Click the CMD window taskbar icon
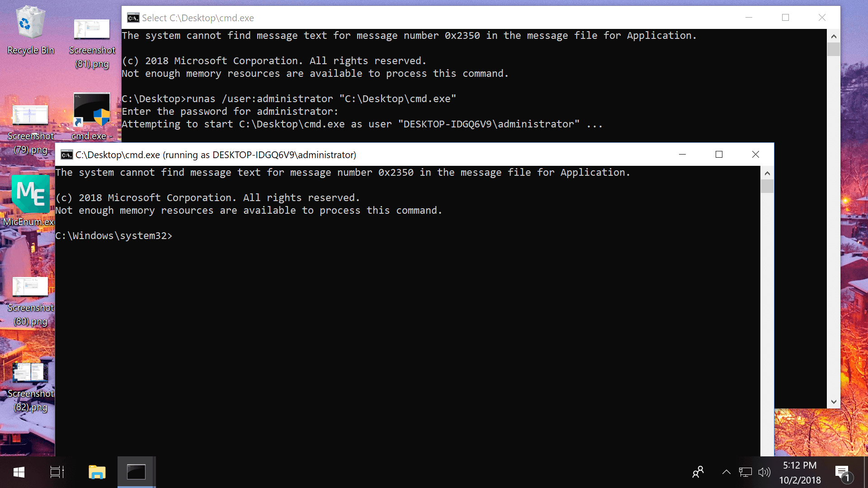868x488 pixels. [136, 472]
